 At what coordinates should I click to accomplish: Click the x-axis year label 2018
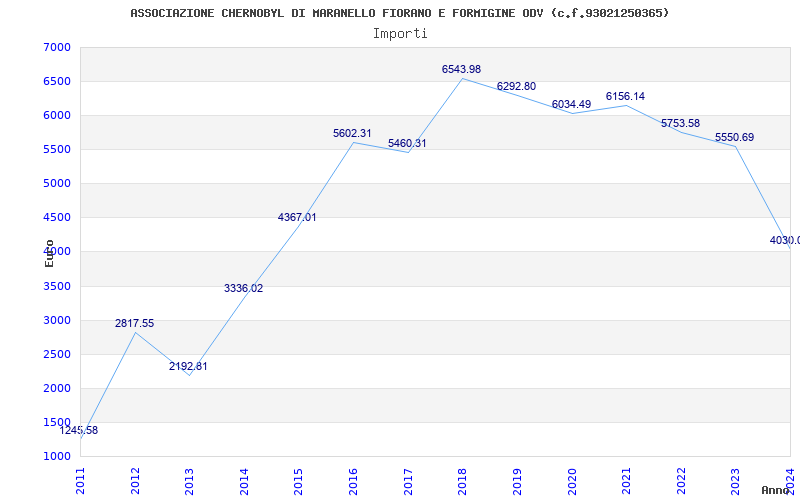(462, 481)
